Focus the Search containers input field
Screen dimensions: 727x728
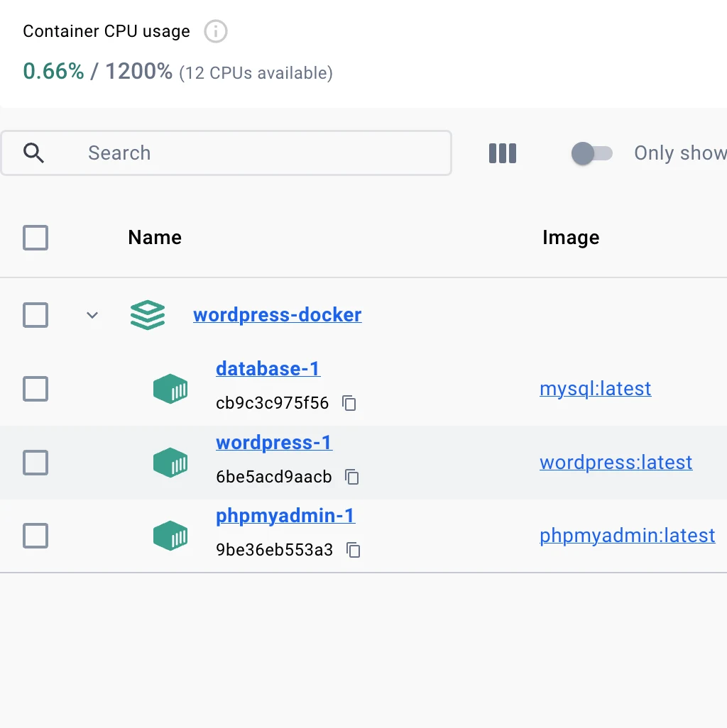point(226,153)
